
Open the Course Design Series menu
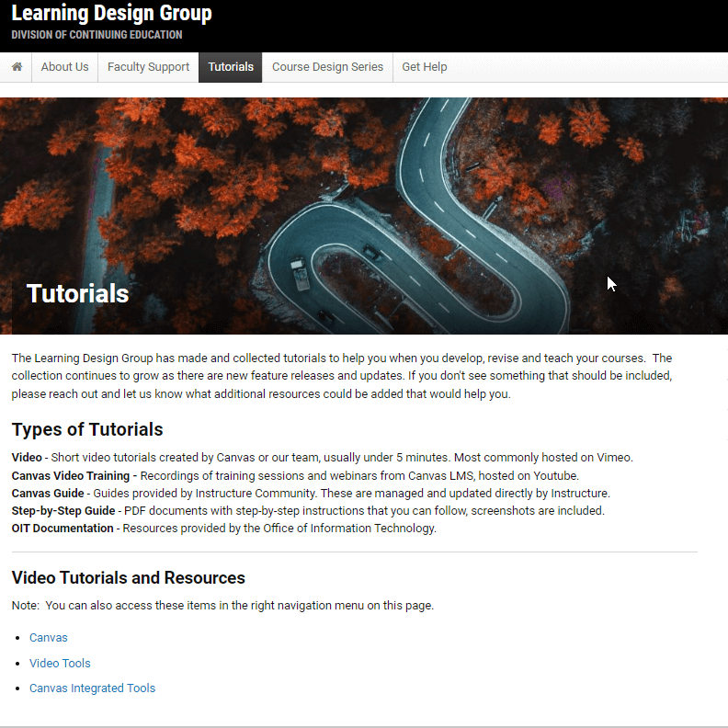point(327,67)
